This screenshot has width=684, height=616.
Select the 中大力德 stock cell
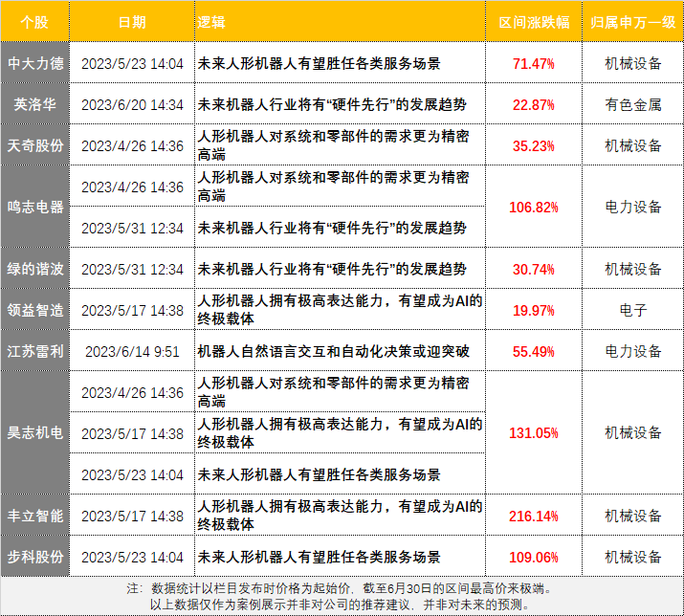pyautogui.click(x=35, y=64)
